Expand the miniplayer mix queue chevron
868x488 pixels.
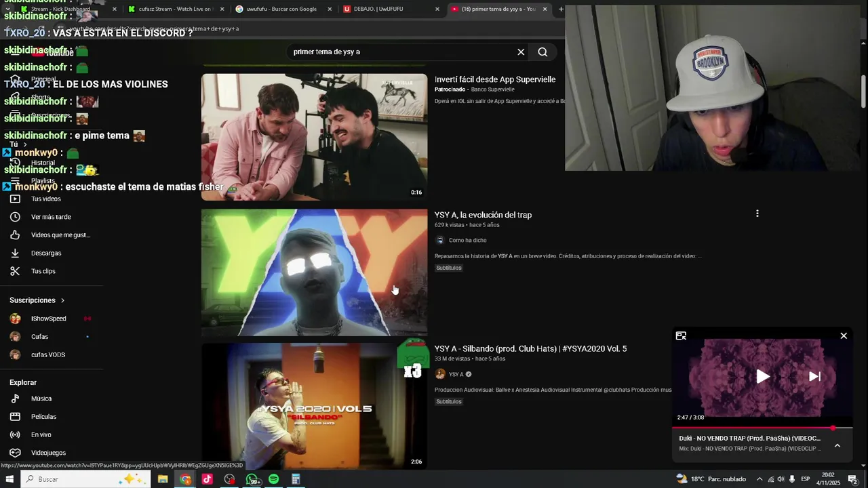(837, 445)
